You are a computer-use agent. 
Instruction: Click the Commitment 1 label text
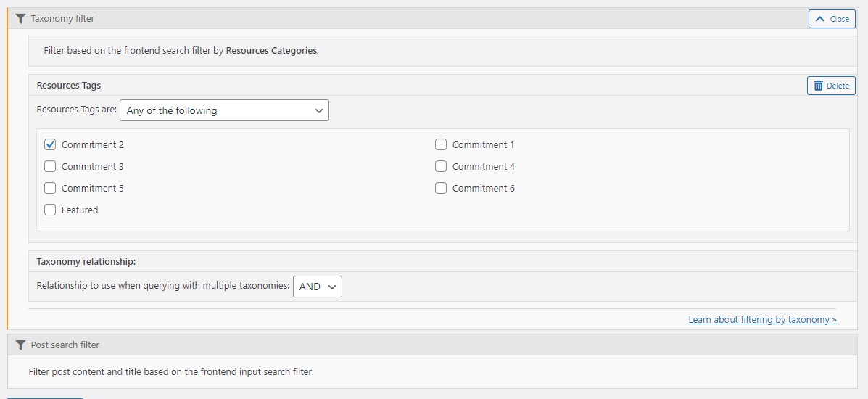coord(483,144)
